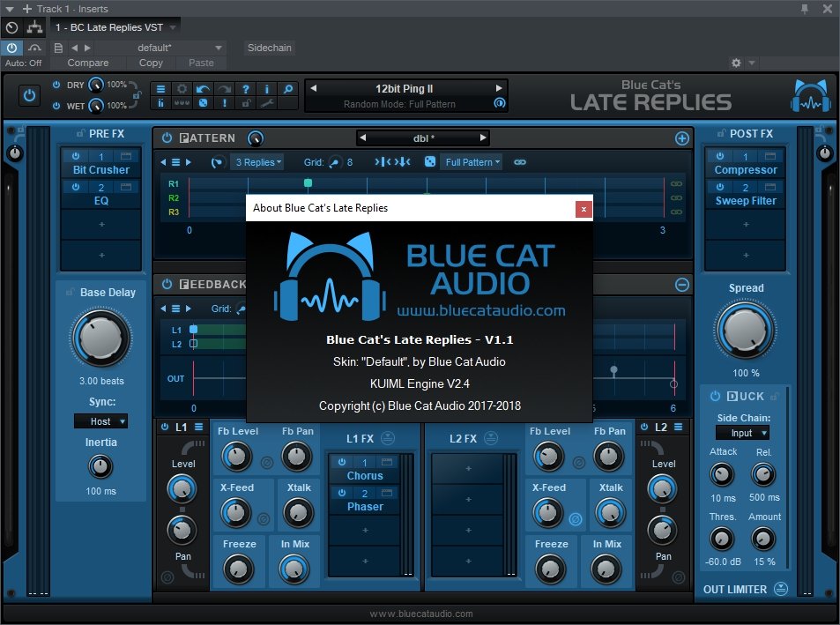Open the hamburger menu in the toolbar
The width and height of the screenshot is (840, 625).
click(x=160, y=89)
